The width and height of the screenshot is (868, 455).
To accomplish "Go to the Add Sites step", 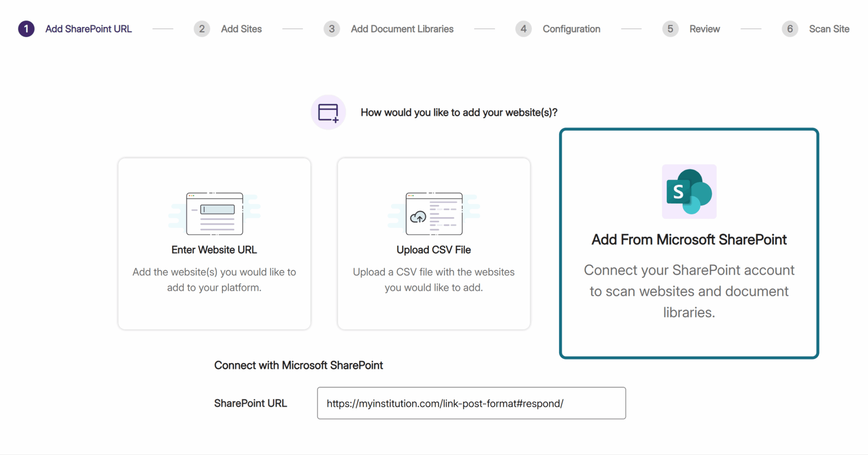I will click(241, 29).
